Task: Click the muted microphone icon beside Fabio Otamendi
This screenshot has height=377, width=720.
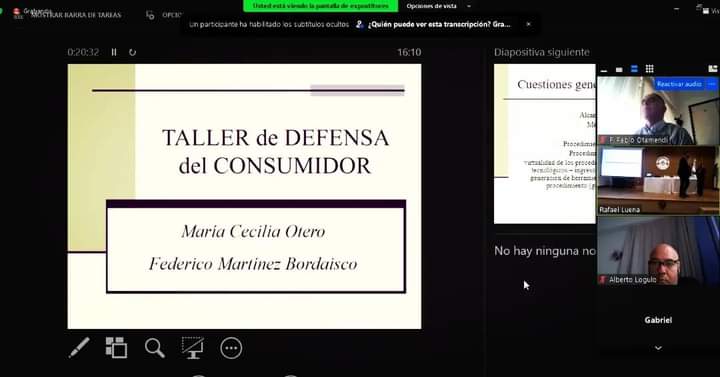Action: point(603,140)
